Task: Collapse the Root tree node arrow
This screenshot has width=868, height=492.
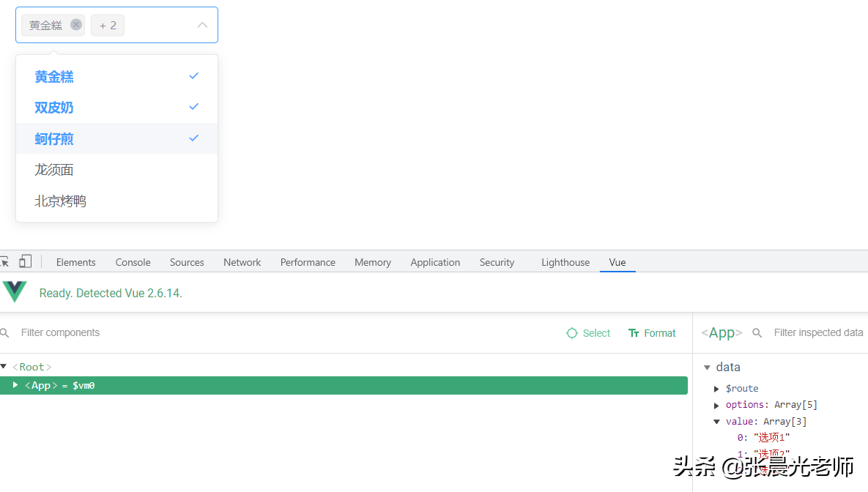Action: pyautogui.click(x=4, y=366)
